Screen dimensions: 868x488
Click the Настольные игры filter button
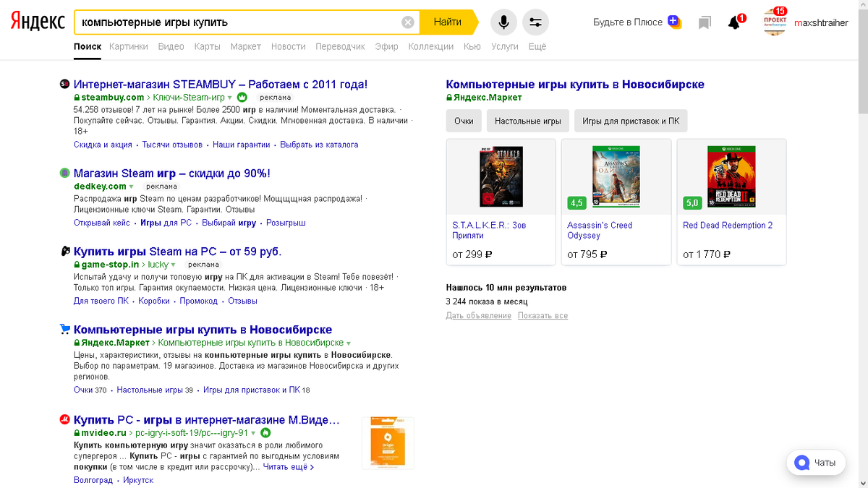click(x=528, y=121)
